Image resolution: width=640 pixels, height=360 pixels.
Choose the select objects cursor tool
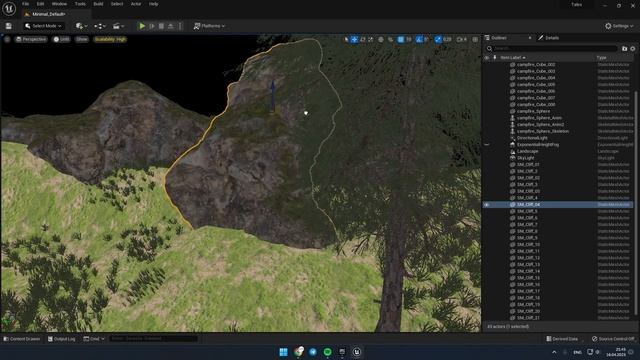coord(346,39)
